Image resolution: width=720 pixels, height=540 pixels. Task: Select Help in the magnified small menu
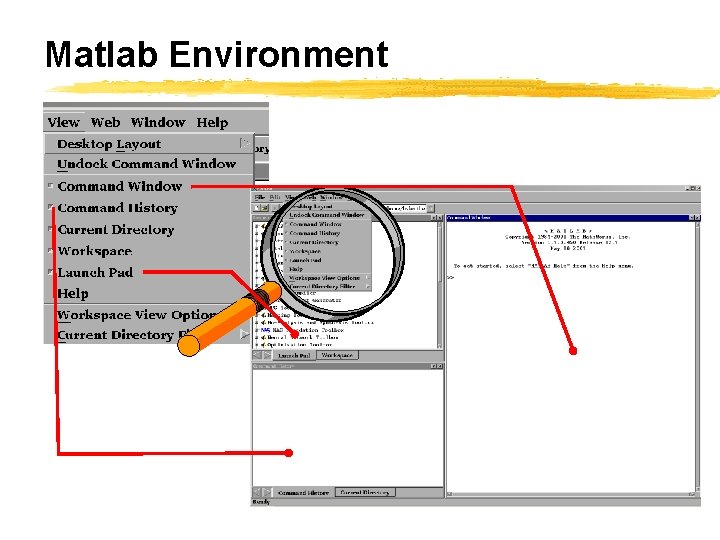point(296,269)
